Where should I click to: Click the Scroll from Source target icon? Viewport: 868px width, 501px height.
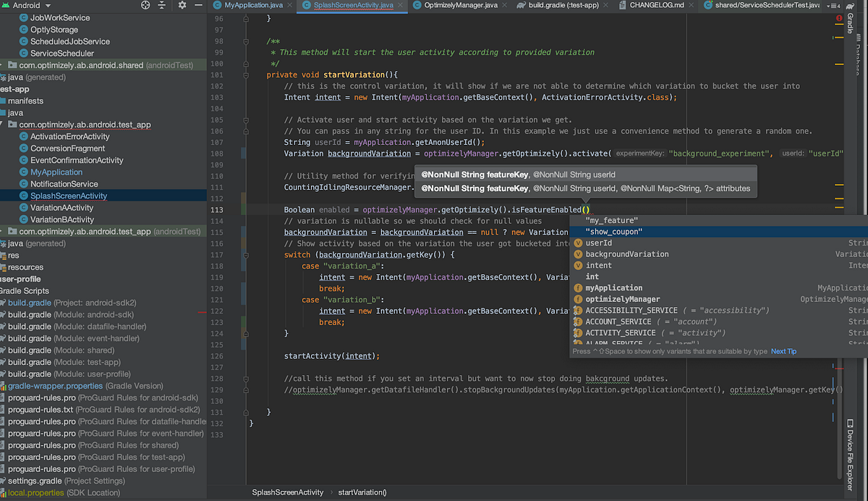(x=145, y=5)
